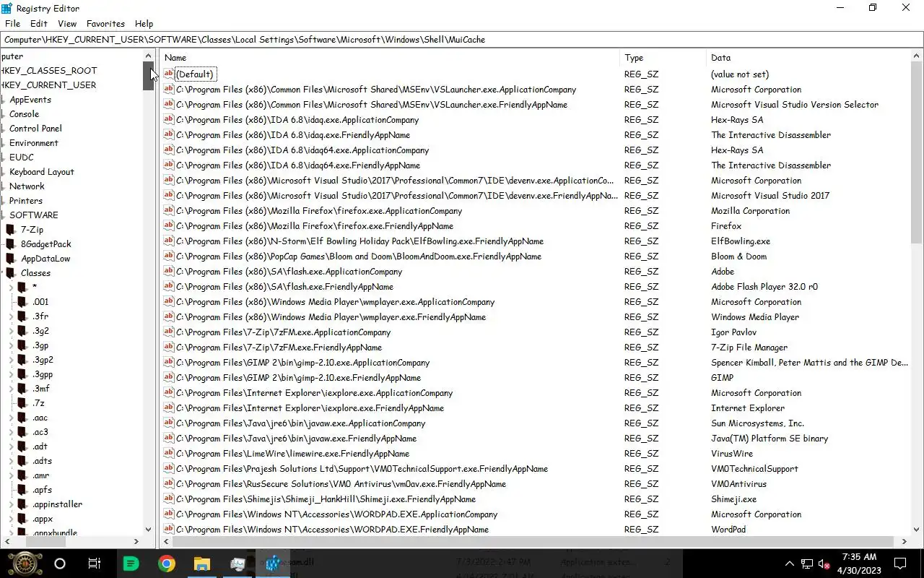Select the Control Panel key
924x578 pixels.
coord(35,128)
